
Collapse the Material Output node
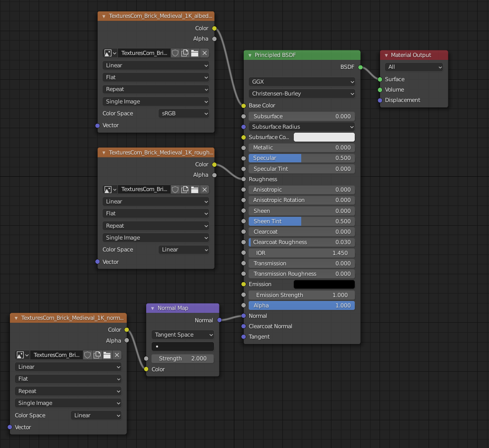386,55
